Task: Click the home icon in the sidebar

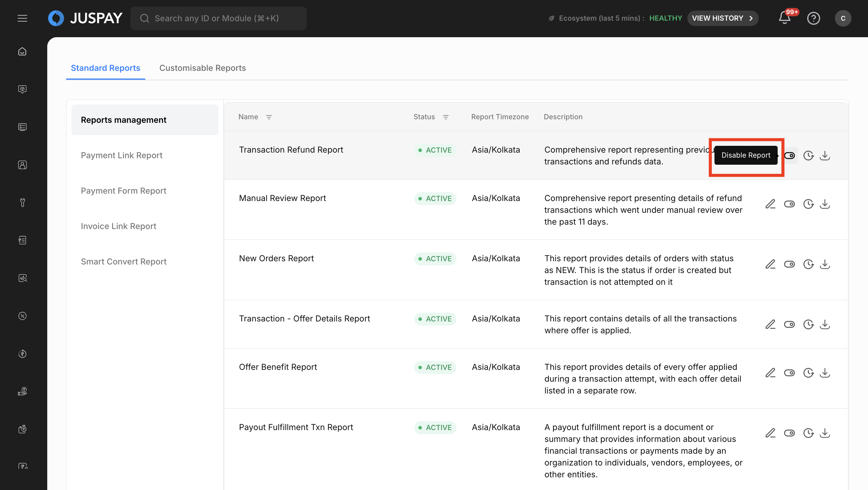Action: tap(22, 52)
